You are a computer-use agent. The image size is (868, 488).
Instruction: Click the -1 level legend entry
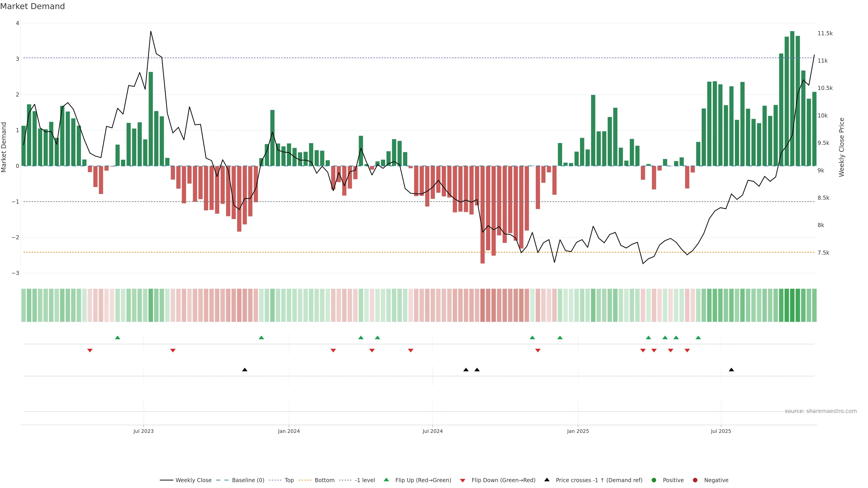[x=365, y=480]
